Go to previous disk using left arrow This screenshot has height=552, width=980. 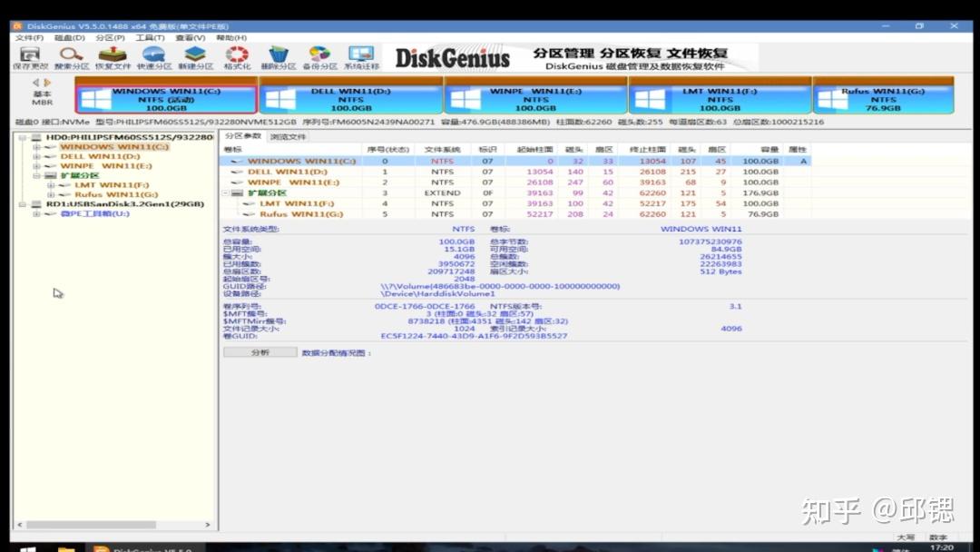[35, 83]
